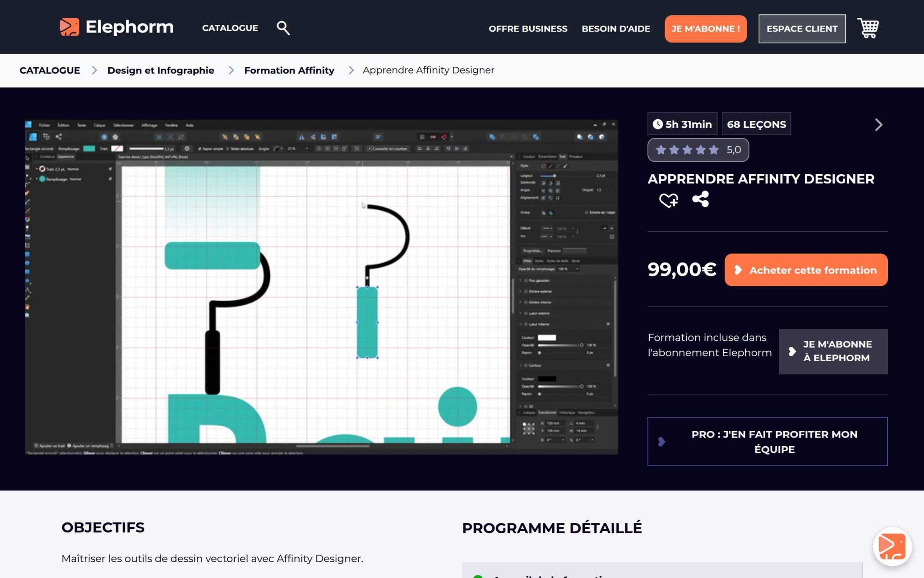The image size is (924, 578).
Task: Click the APPRENDRE AFFINITY DESIGNER title
Action: (x=761, y=179)
